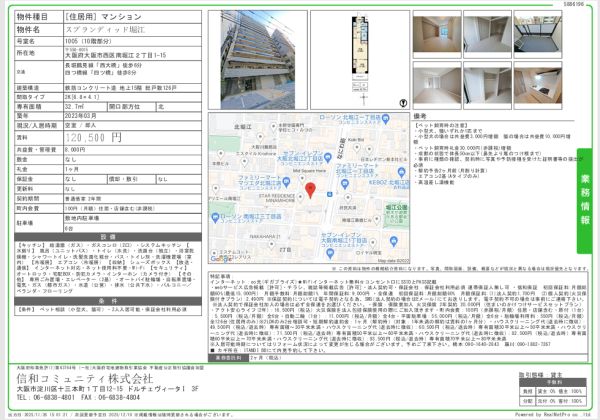Click the 空室 / 即入 status value
The height and width of the screenshot is (420, 600).
[x=80, y=125]
